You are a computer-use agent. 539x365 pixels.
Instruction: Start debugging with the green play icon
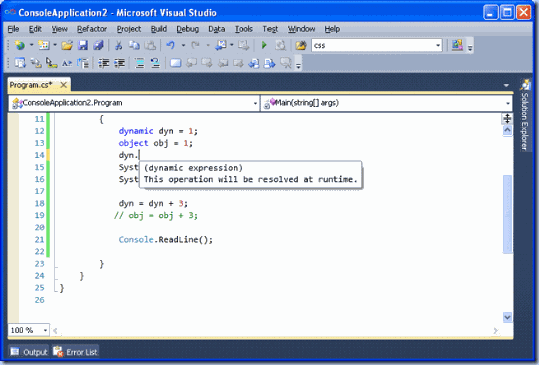pos(264,45)
